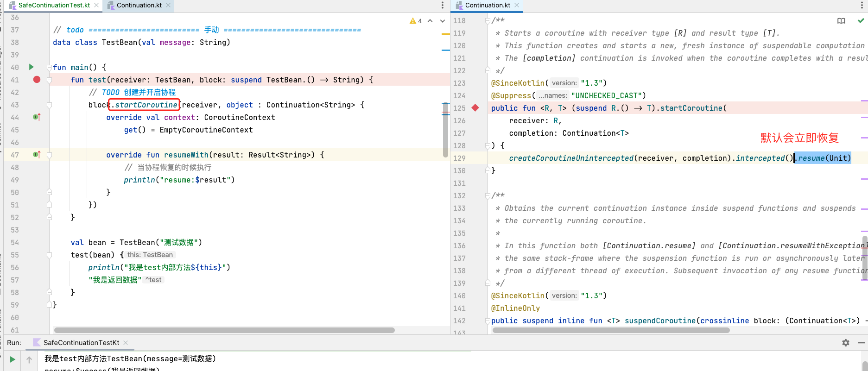Click line number 54 in left gutter
Image resolution: width=868 pixels, height=371 pixels.
15,242
